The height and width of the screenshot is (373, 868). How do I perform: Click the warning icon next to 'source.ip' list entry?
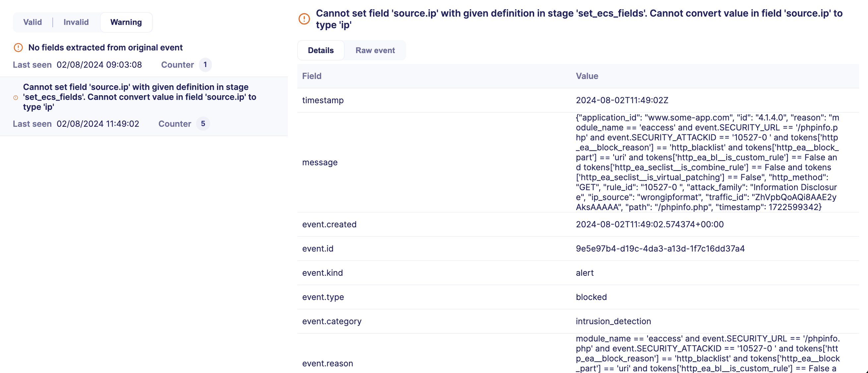click(x=16, y=98)
